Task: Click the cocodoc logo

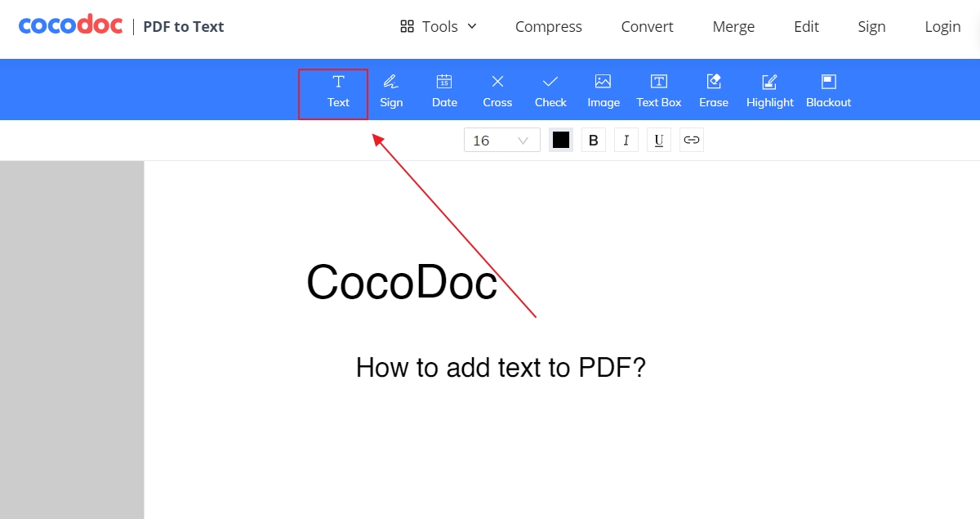Action: click(71, 26)
